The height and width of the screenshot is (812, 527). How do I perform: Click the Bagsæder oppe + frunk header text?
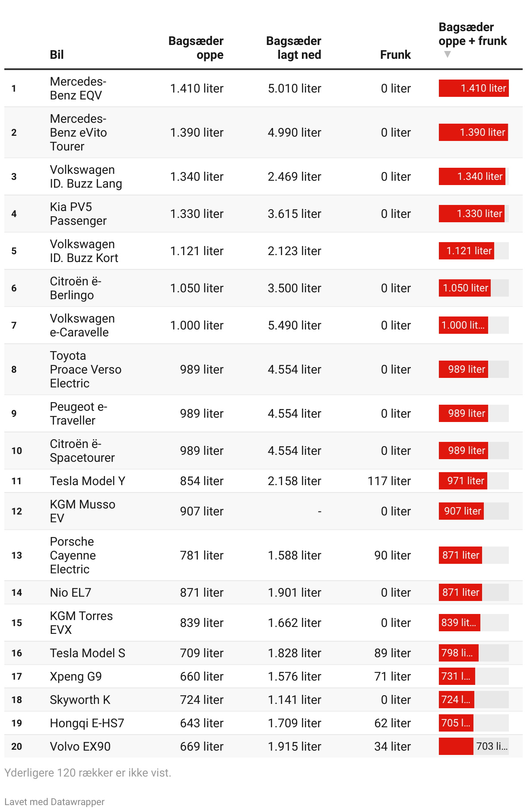(472, 34)
